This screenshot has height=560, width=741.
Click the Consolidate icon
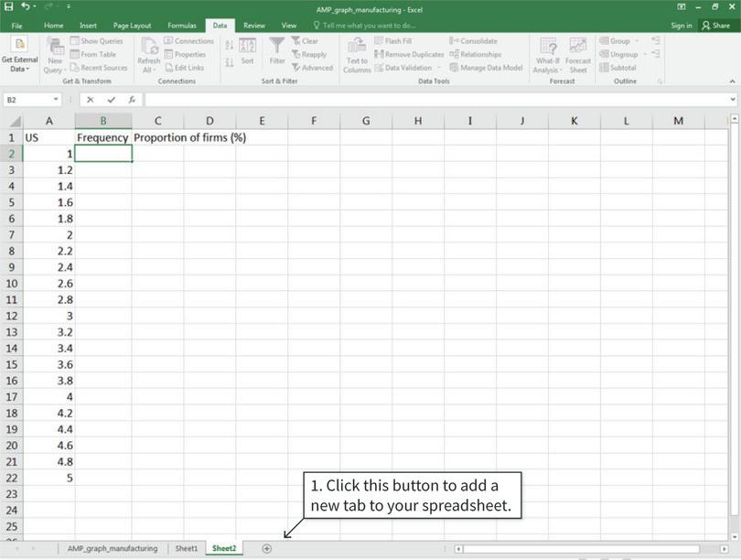[476, 40]
